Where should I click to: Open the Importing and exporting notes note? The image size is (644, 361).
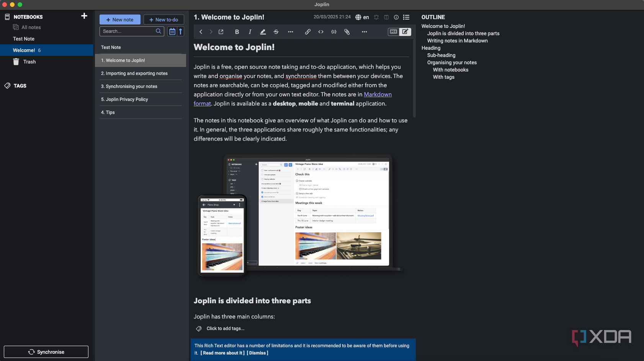137,73
